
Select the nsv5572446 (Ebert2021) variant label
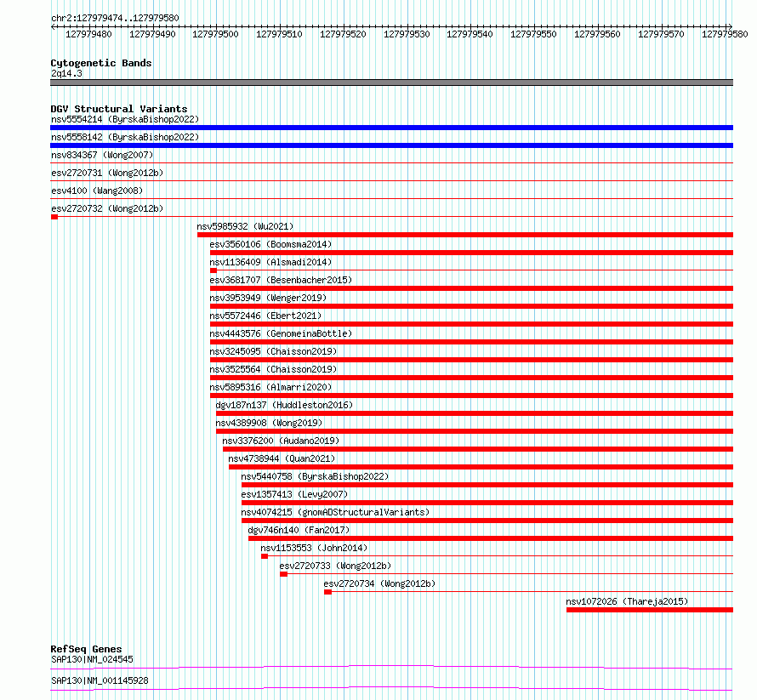[x=265, y=316]
